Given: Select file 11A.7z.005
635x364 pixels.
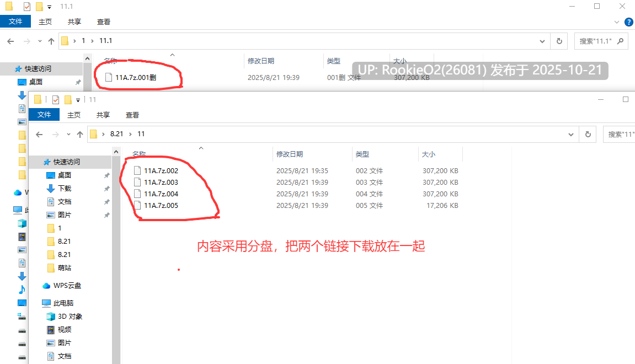Looking at the screenshot, I should (161, 206).
